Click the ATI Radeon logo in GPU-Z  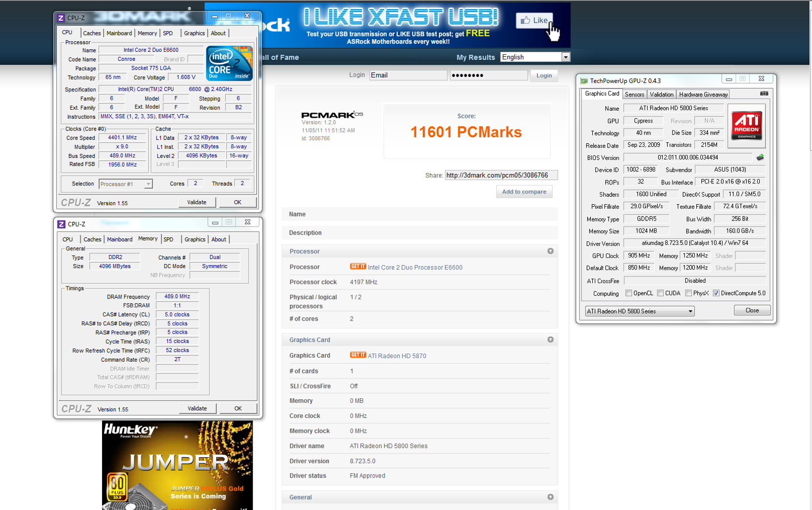click(x=747, y=125)
